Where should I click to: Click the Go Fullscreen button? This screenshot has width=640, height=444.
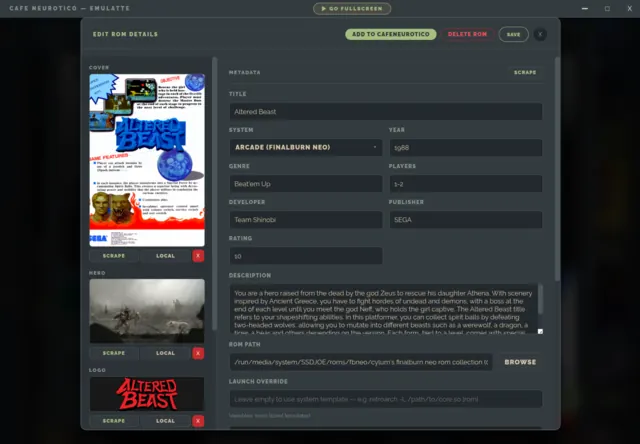click(352, 9)
